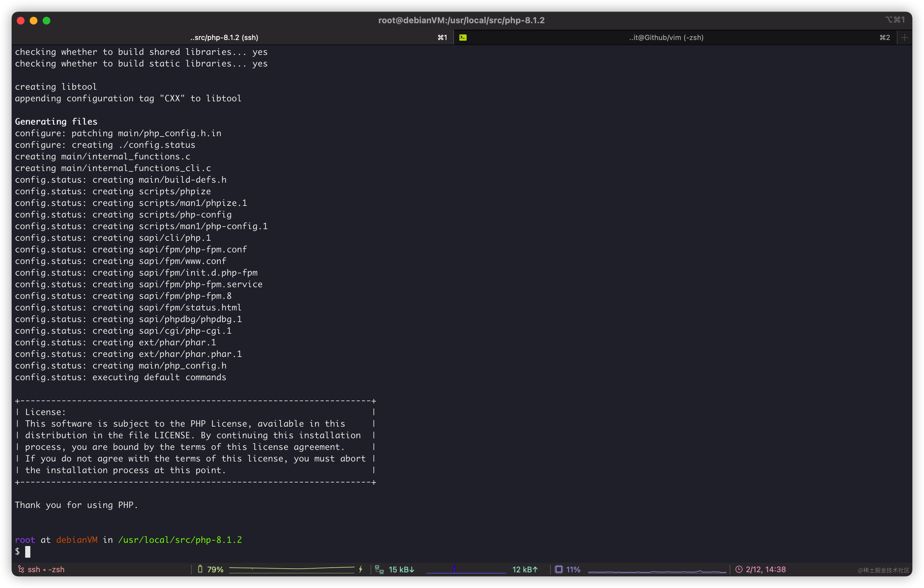Click the CPU chip icon
Image resolution: width=924 pixels, height=588 pixels.
click(x=559, y=569)
